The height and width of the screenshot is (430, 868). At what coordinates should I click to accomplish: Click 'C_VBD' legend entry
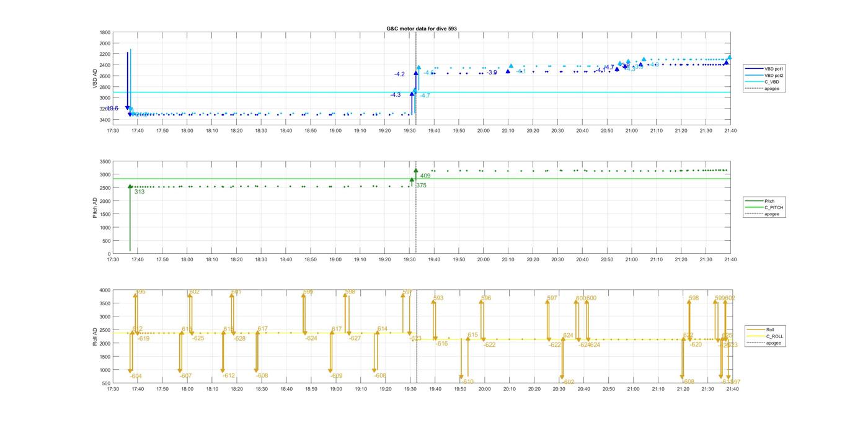(772, 82)
